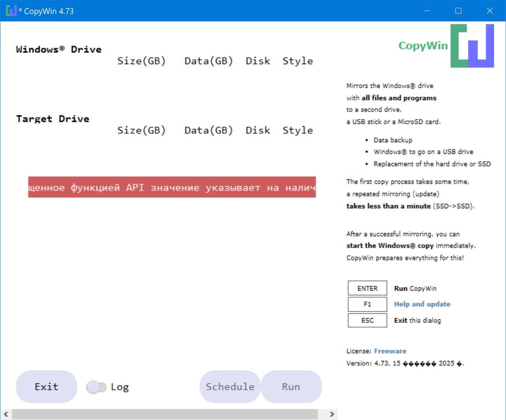Start mirroring with the Run button

(x=291, y=387)
